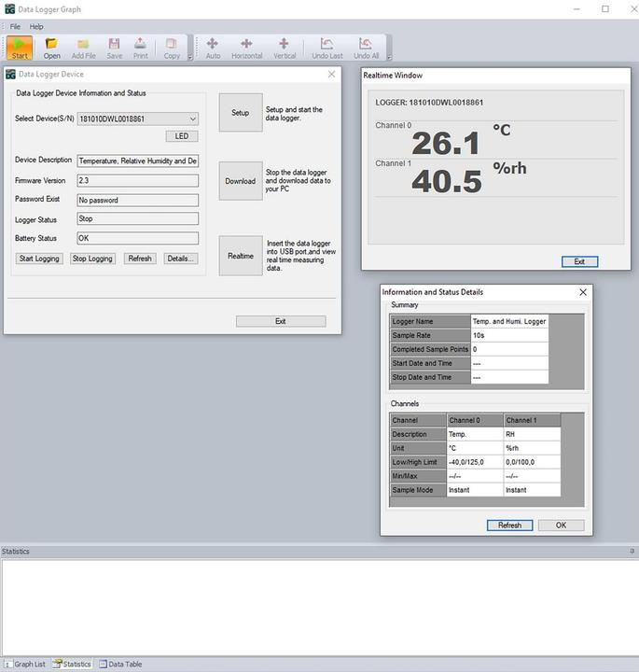The height and width of the screenshot is (672, 639).
Task: Click the Firmware Version field
Action: [x=138, y=180]
